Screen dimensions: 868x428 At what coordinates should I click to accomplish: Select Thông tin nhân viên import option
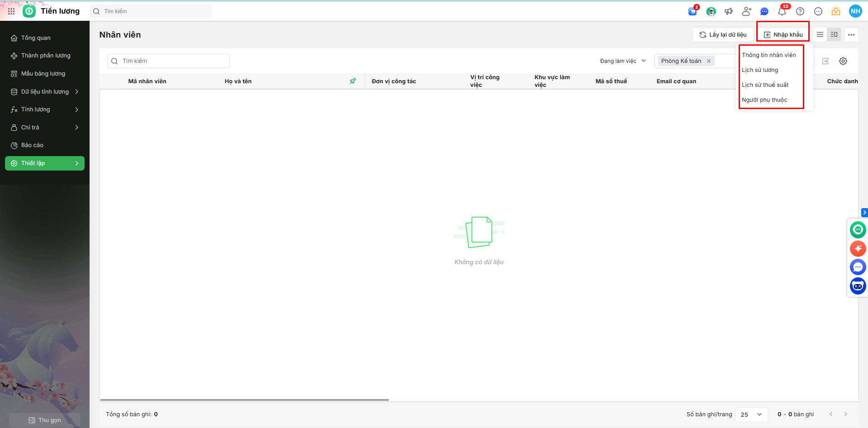(769, 55)
